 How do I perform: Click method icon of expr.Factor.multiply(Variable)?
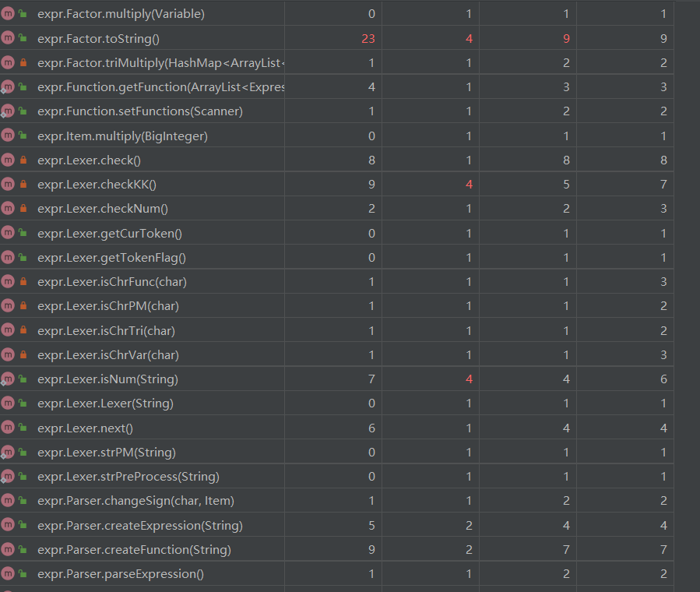(8, 14)
